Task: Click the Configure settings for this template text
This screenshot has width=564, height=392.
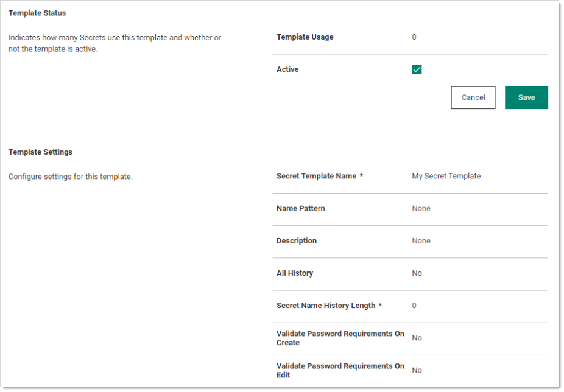Action: pos(71,177)
